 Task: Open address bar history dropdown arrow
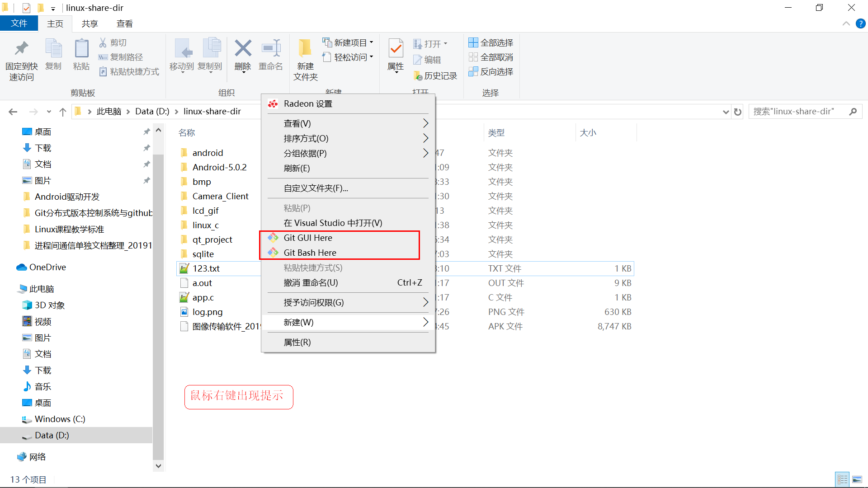(726, 112)
